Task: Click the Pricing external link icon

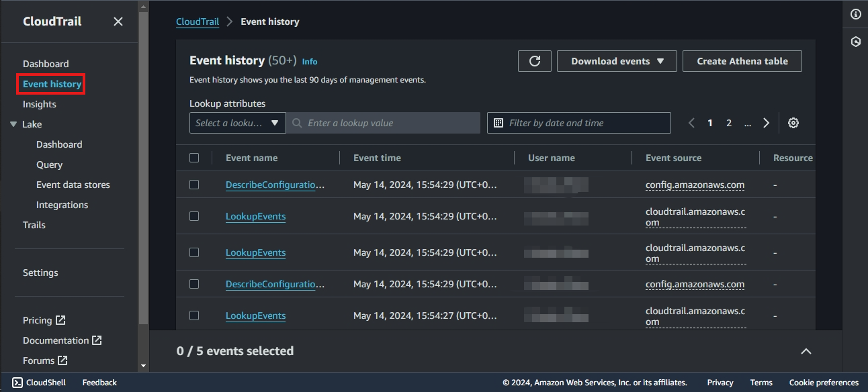Action: coord(60,320)
